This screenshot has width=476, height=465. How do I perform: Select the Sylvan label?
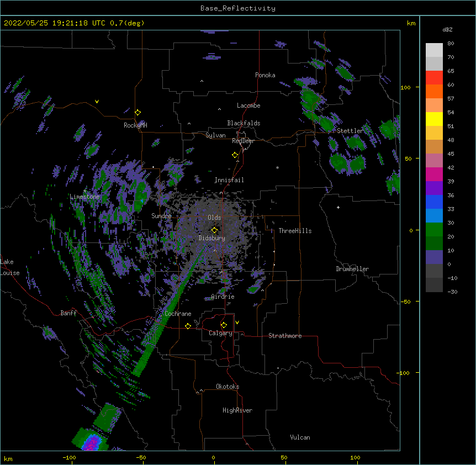click(x=215, y=135)
